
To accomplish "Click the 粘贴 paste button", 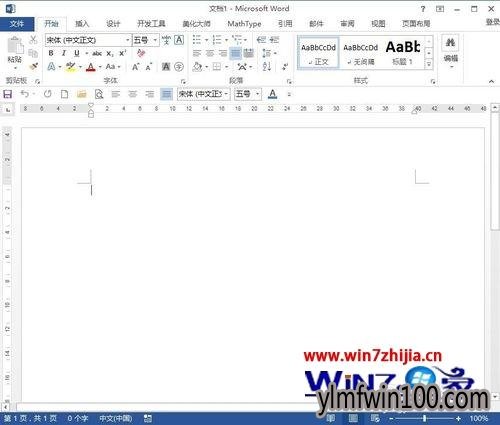I will tap(15, 52).
